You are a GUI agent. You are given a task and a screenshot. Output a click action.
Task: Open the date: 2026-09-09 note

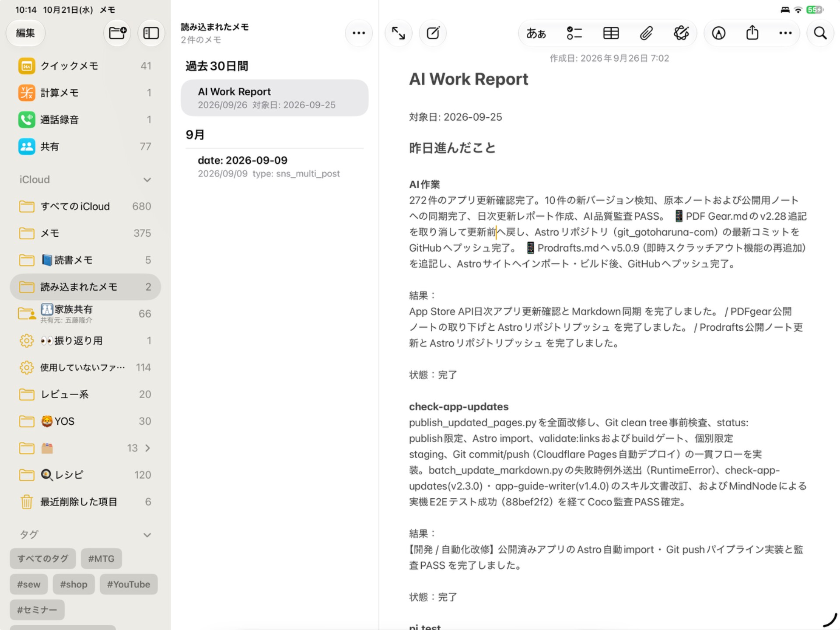(274, 167)
